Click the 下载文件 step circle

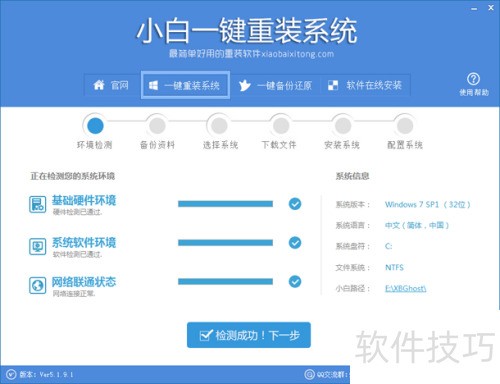coord(281,126)
